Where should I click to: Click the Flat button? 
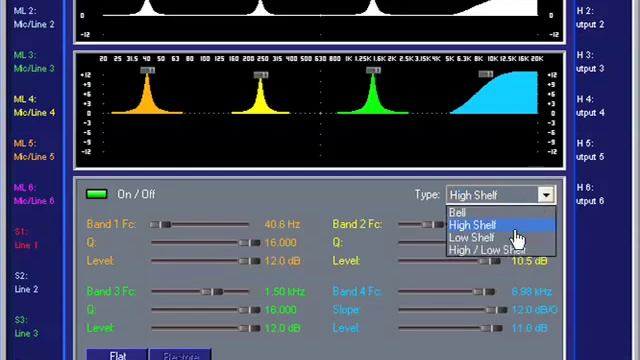(x=117, y=355)
